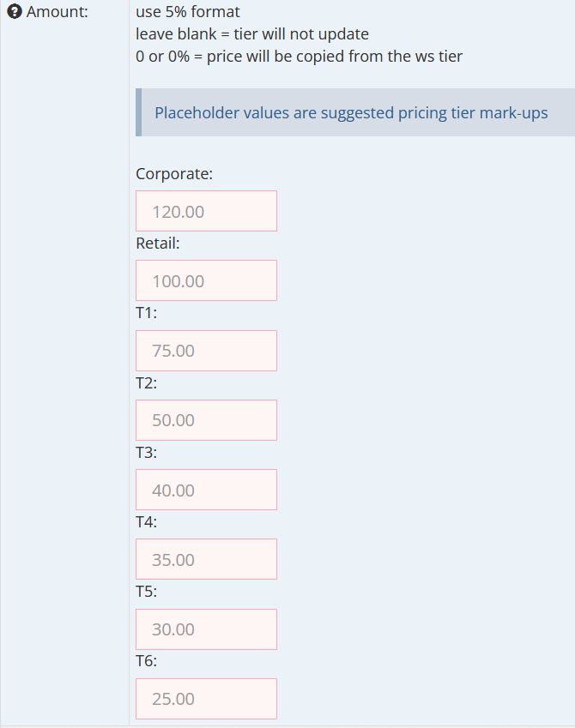Click the 'use 5% format' instruction text
The image size is (575, 728).
click(x=186, y=12)
